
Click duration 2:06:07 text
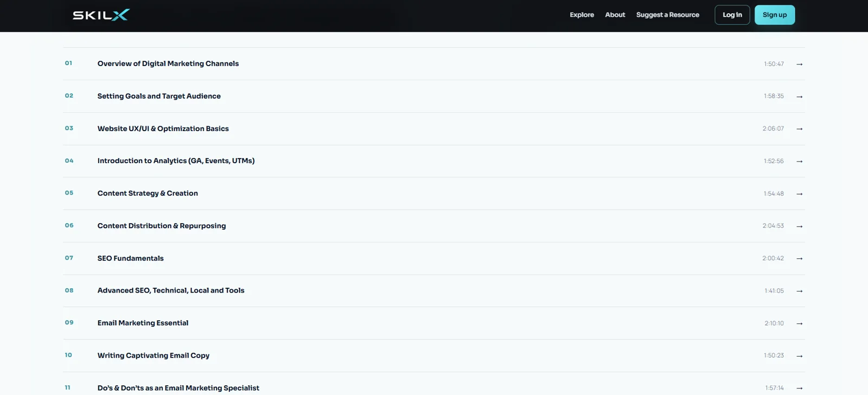point(773,128)
